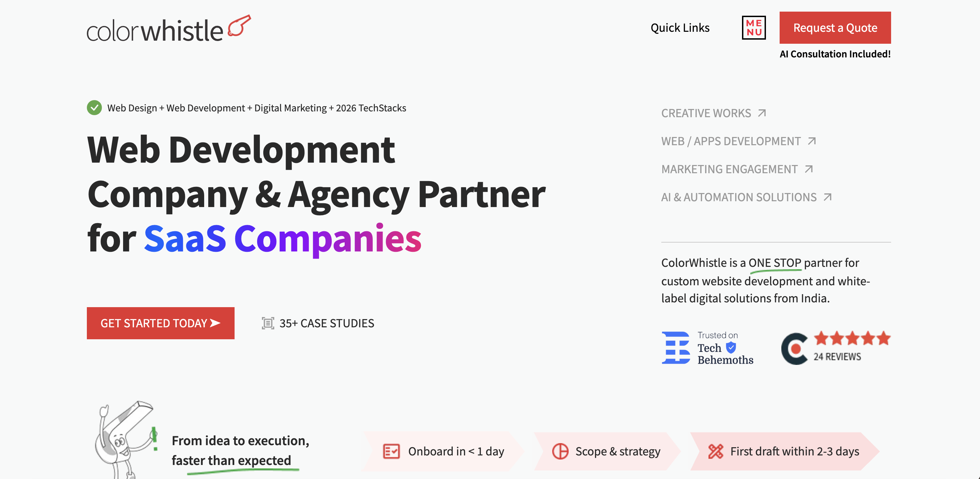The height and width of the screenshot is (479, 980).
Task: Open the MARKETING ENGAGEMENT link
Action: (x=729, y=169)
